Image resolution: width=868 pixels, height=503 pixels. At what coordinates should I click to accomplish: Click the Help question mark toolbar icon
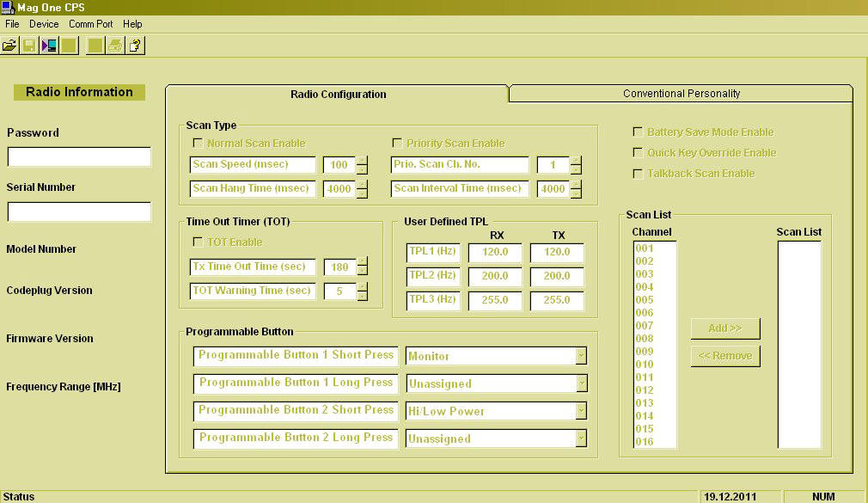click(135, 46)
